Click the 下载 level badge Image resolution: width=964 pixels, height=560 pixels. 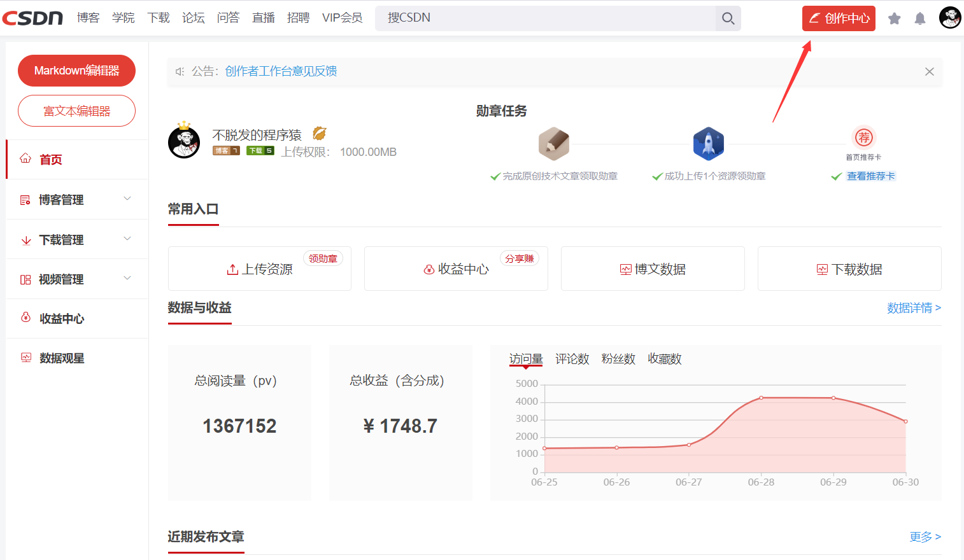pyautogui.click(x=261, y=151)
